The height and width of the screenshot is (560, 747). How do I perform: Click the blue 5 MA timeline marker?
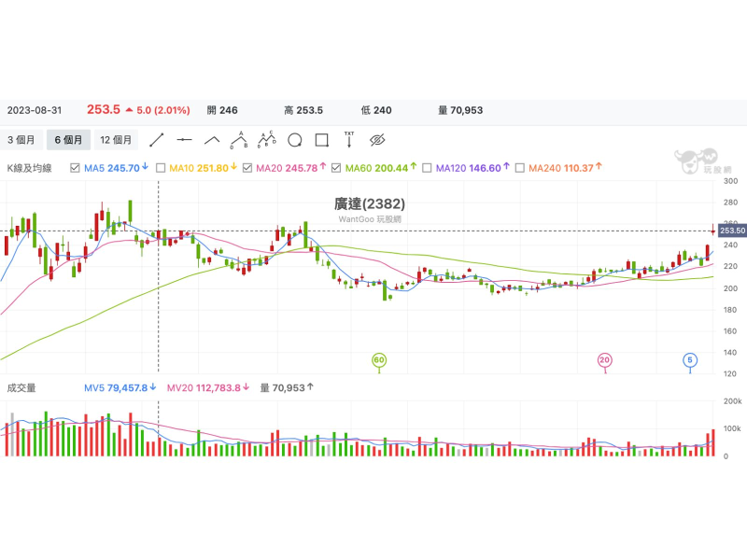tap(690, 360)
